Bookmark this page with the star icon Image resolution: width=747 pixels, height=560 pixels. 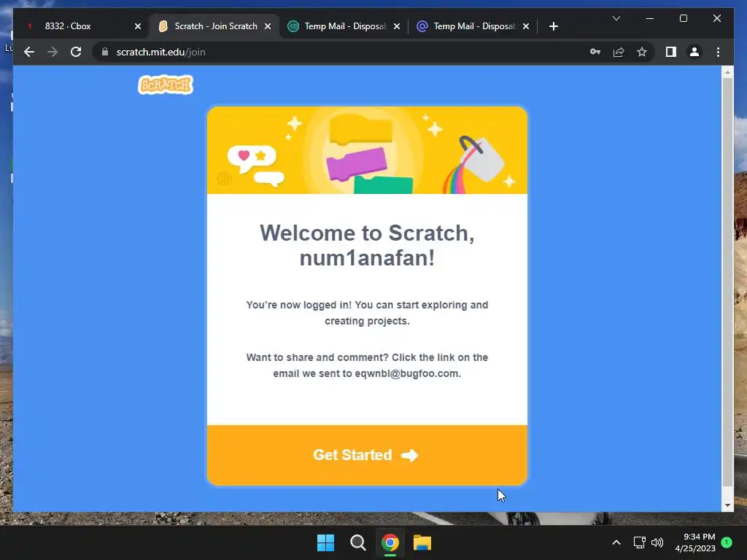[642, 52]
